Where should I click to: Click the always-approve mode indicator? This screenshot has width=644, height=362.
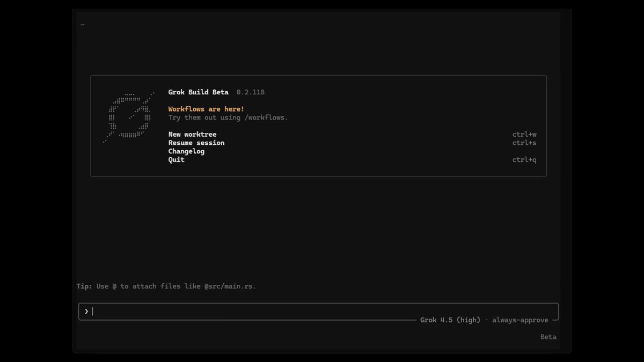tap(520, 320)
